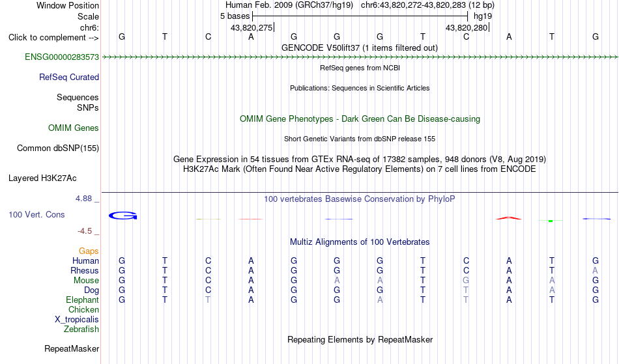This screenshot has width=619, height=364.
Task: Click the Layered H3K27Ac track label
Action: tap(42, 178)
